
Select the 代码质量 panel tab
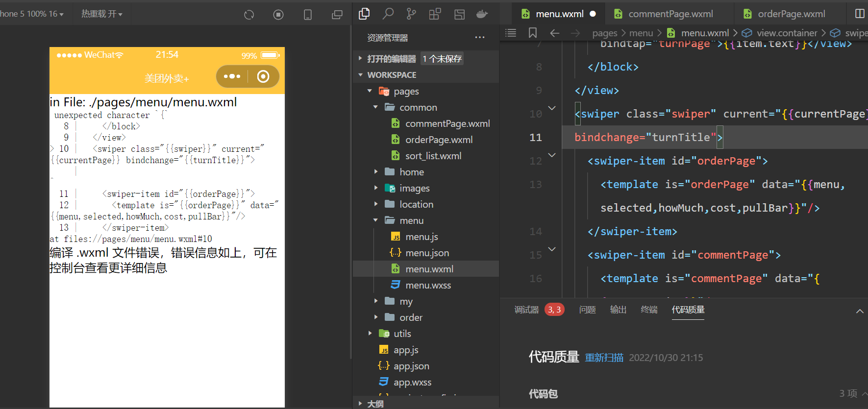point(688,310)
